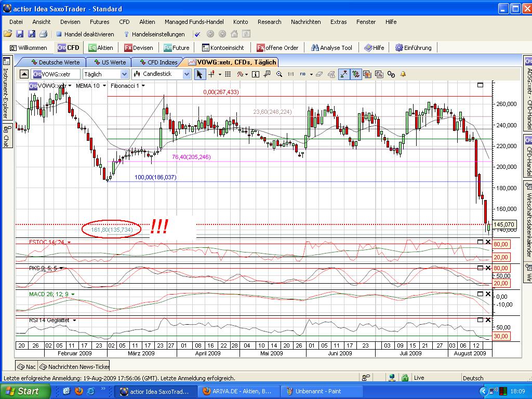Open the Nachrichten menu
This screenshot has height=399, width=532.
click(x=305, y=22)
